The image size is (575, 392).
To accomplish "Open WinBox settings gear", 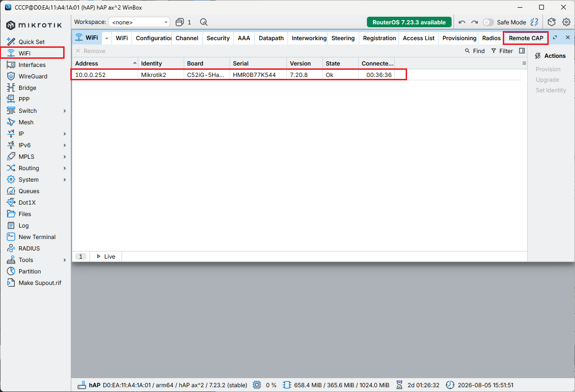I will coord(566,22).
